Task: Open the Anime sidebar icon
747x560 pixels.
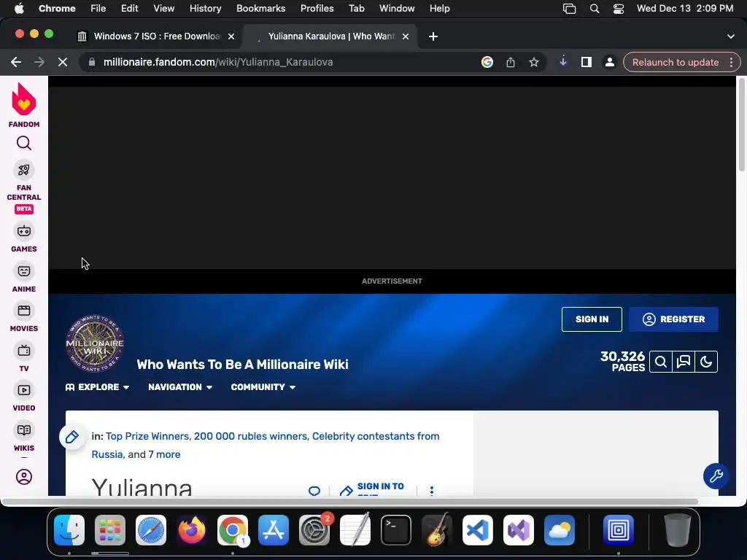Action: pyautogui.click(x=24, y=271)
